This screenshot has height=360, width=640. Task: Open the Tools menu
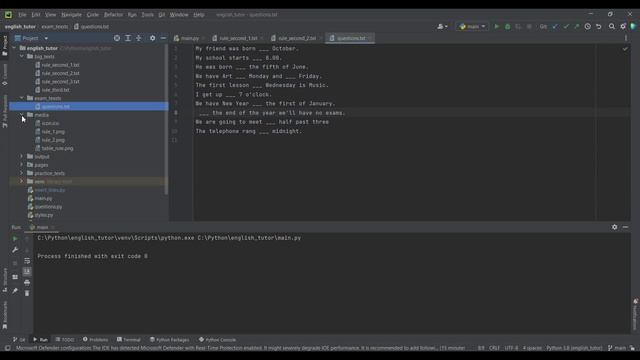[147, 15]
